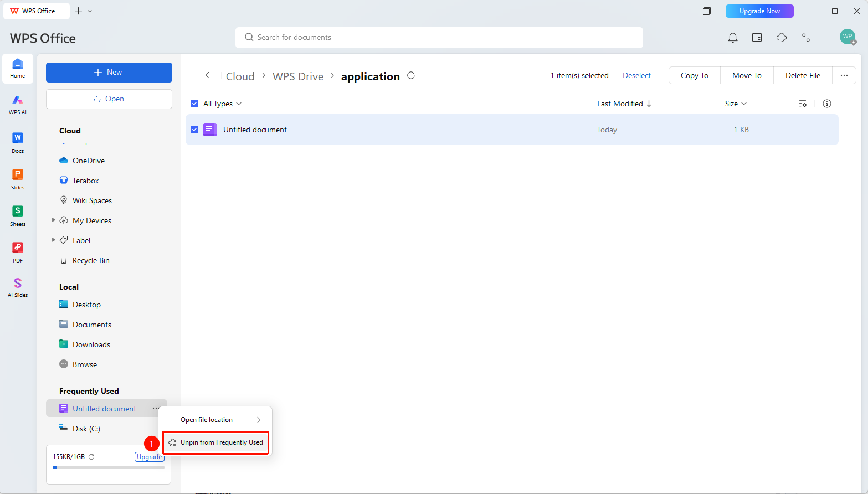
Task: Click the Upgrade Now button
Action: click(759, 11)
